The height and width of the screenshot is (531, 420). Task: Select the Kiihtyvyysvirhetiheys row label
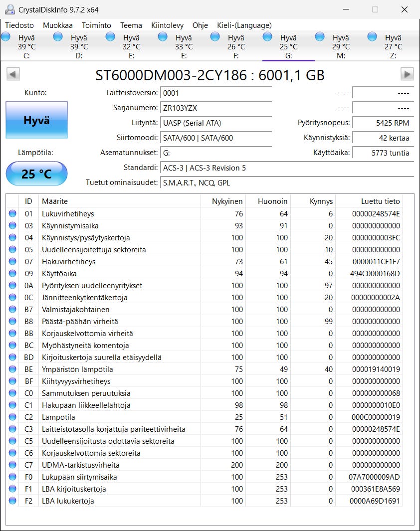76,381
